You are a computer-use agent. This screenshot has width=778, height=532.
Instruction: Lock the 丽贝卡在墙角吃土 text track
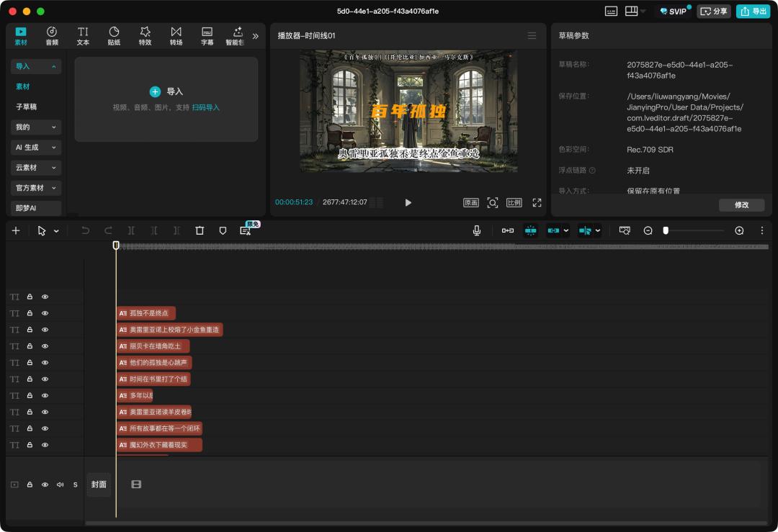point(30,346)
